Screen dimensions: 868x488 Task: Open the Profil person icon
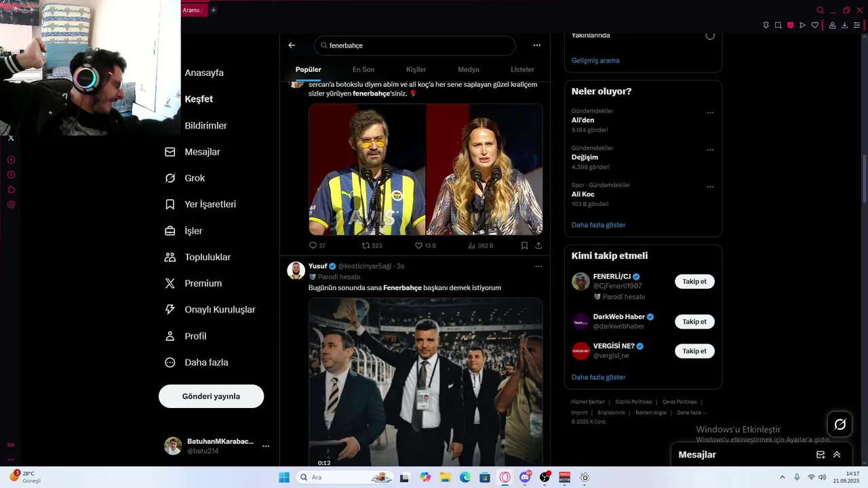coord(170,336)
